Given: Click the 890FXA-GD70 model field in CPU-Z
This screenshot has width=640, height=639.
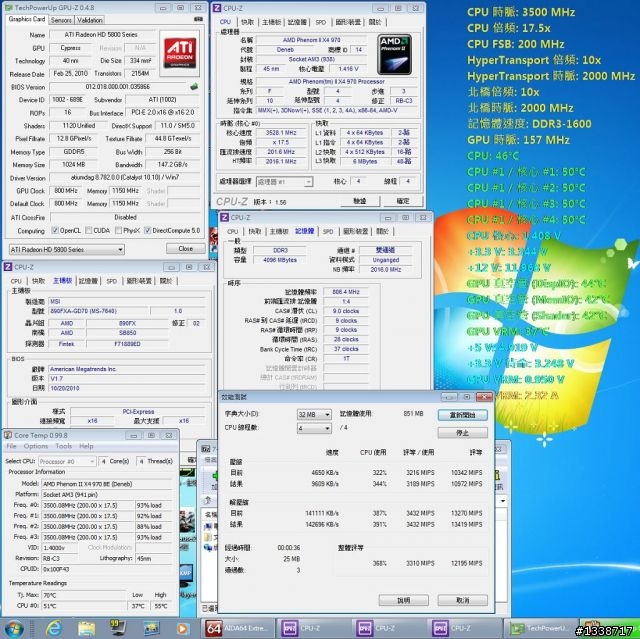Looking at the screenshot, I should [x=98, y=311].
